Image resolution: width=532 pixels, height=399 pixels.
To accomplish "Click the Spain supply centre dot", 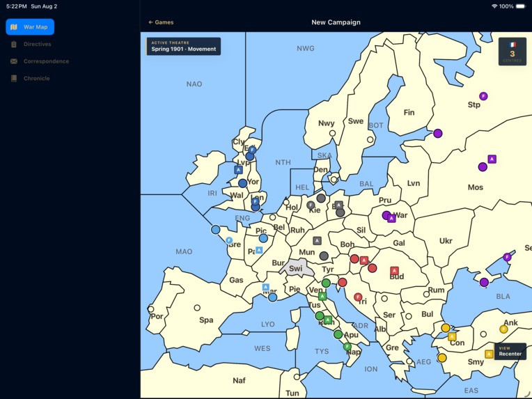I will pyautogui.click(x=197, y=308).
